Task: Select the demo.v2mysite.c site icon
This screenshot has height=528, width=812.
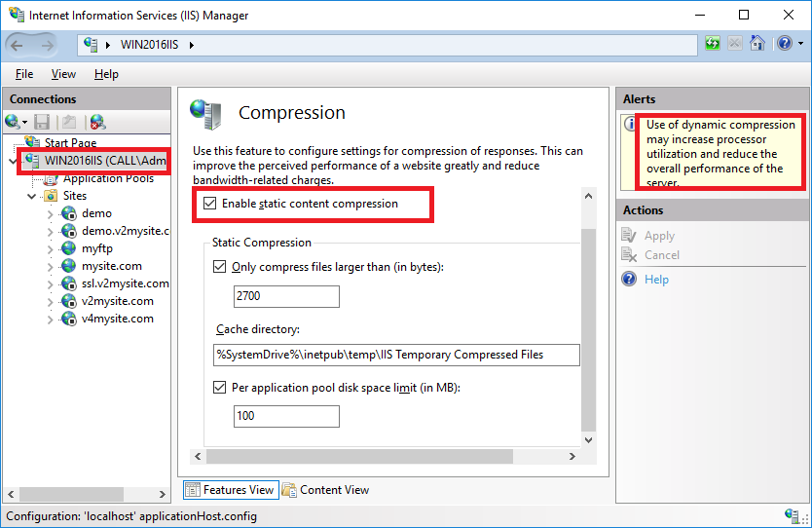Action: coord(69,231)
